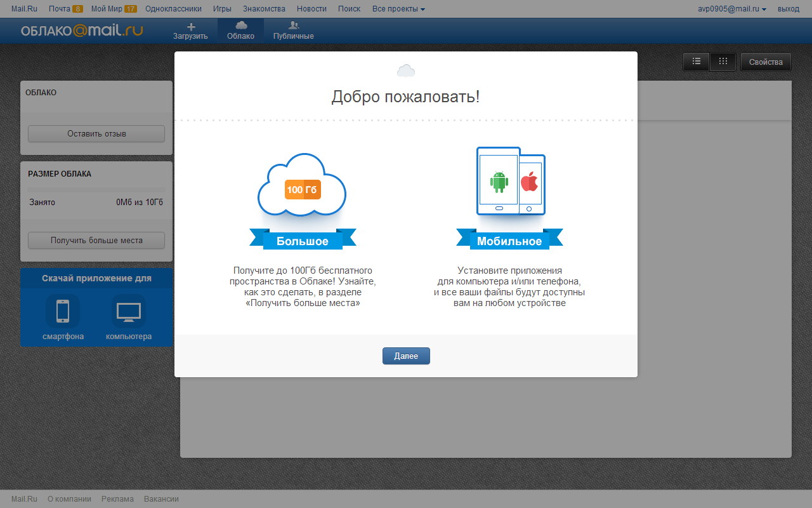Click the Мобильное ribbon label
This screenshot has height=508, width=812.
509,241
